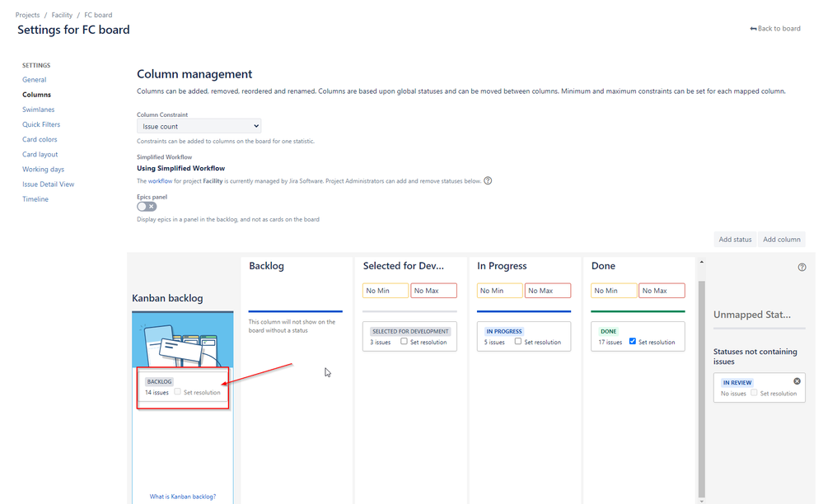This screenshot has width=823, height=504.
Task: Click No Max field for Done column
Action: (x=662, y=291)
